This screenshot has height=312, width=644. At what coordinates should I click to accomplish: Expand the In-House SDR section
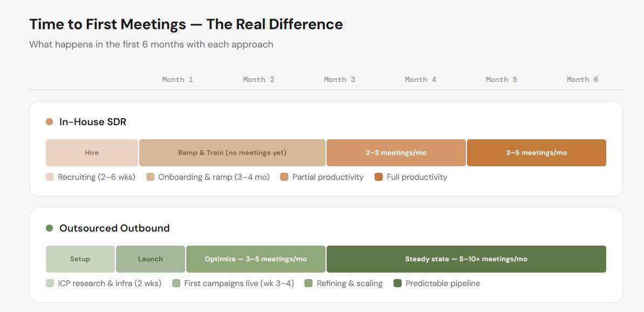(93, 122)
